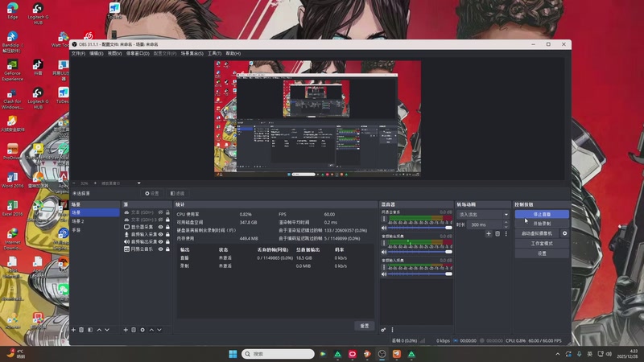The image size is (644, 362).
Task: Open virtual camera settings gear icon
Action: 565,233
